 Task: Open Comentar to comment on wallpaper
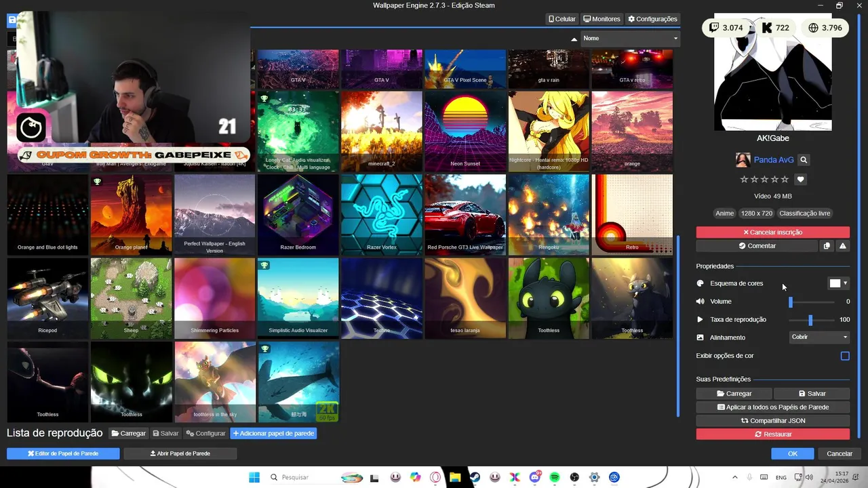click(x=757, y=246)
